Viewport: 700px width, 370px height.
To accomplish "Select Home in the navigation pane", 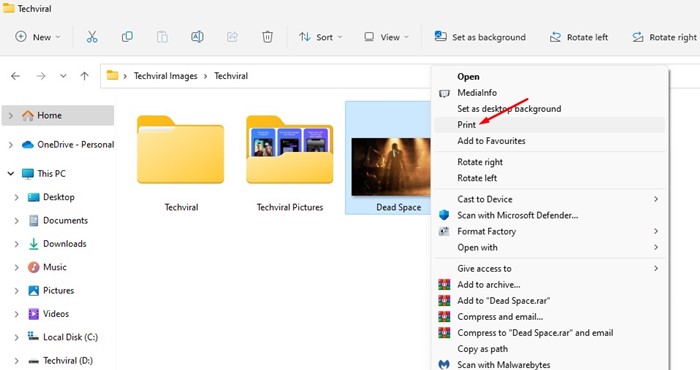I will click(58, 116).
